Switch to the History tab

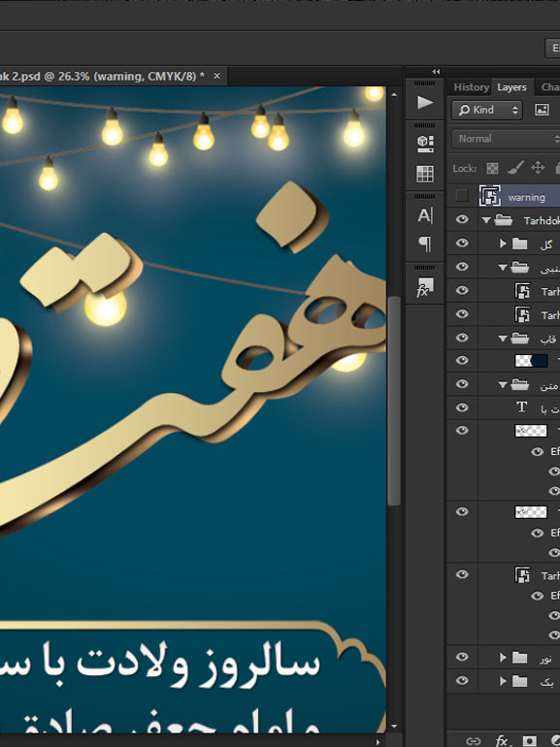tap(471, 87)
